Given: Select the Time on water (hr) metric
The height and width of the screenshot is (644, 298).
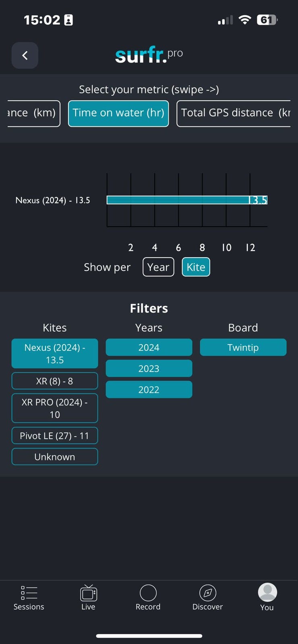Looking at the screenshot, I should coord(118,113).
